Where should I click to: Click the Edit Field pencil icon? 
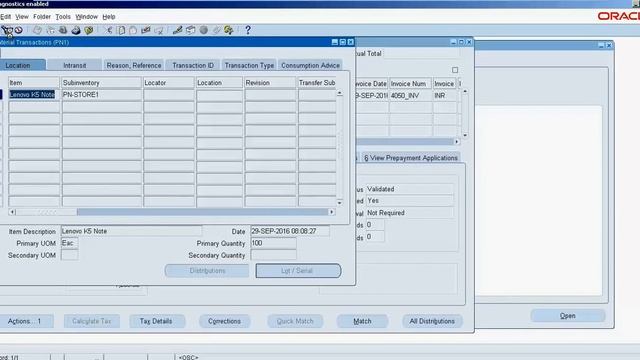177,30
